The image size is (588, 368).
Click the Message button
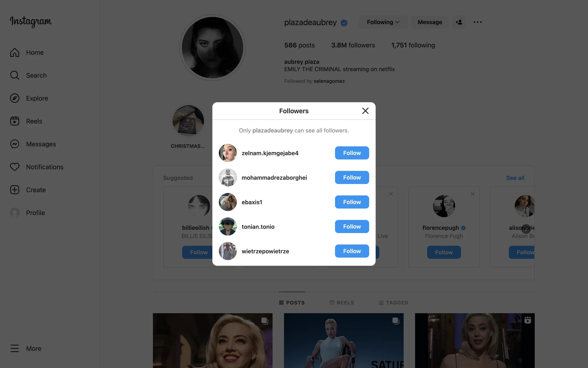click(x=430, y=22)
